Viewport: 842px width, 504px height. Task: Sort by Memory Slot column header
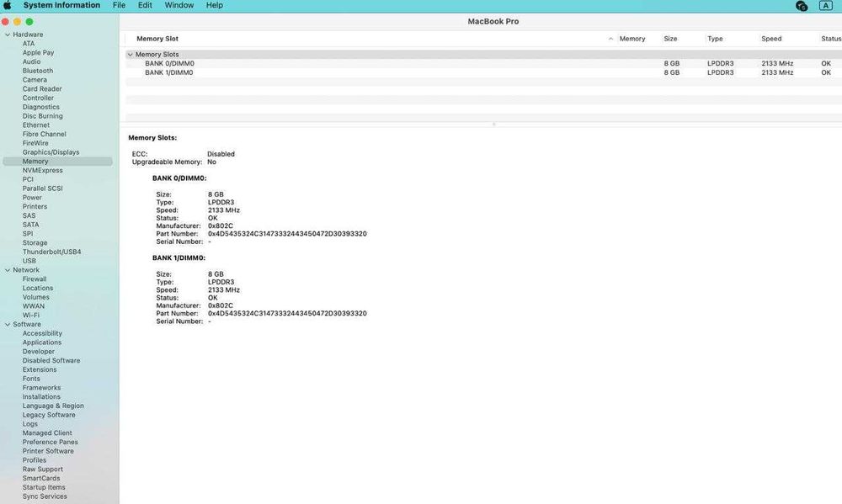157,39
